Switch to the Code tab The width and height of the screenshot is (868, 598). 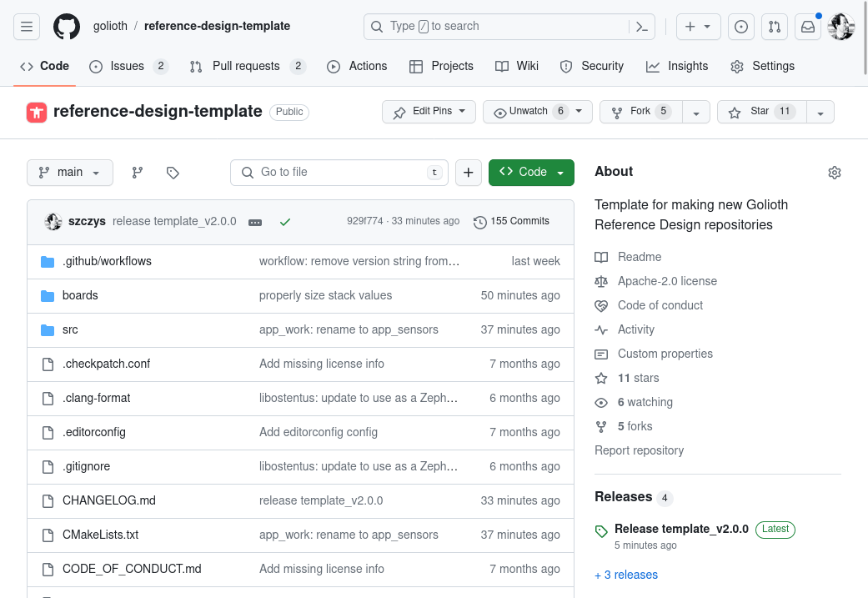45,67
